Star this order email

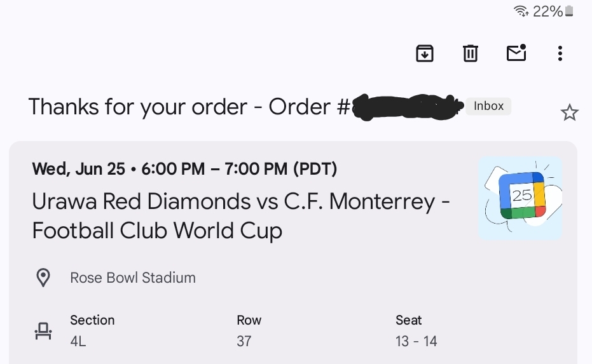[569, 113]
